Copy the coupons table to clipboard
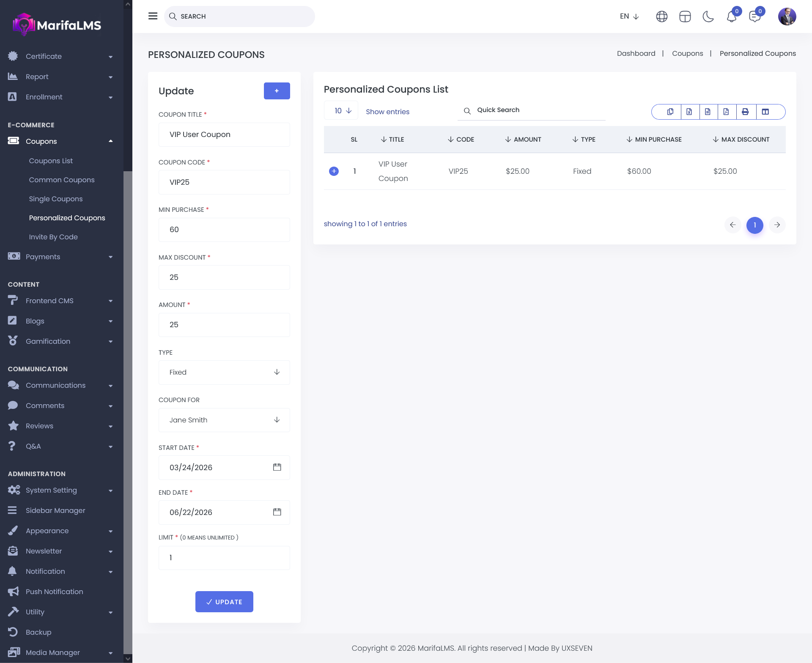The width and height of the screenshot is (812, 663). (670, 112)
